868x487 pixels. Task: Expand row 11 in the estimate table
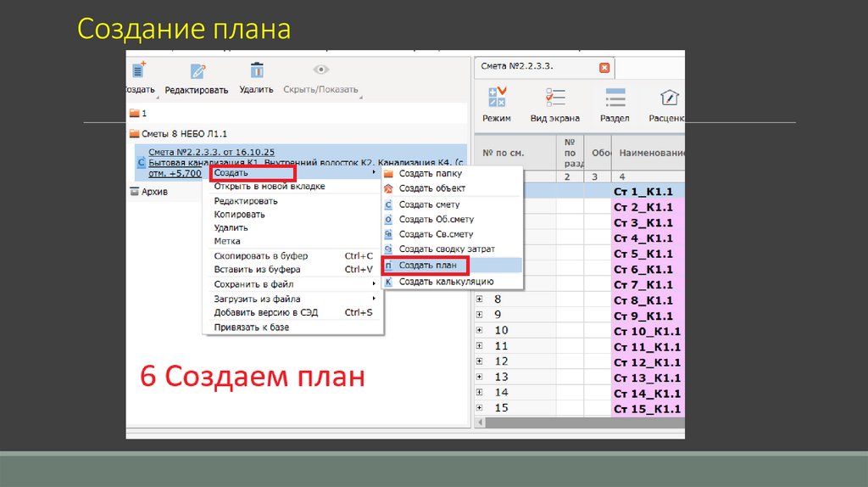[480, 345]
